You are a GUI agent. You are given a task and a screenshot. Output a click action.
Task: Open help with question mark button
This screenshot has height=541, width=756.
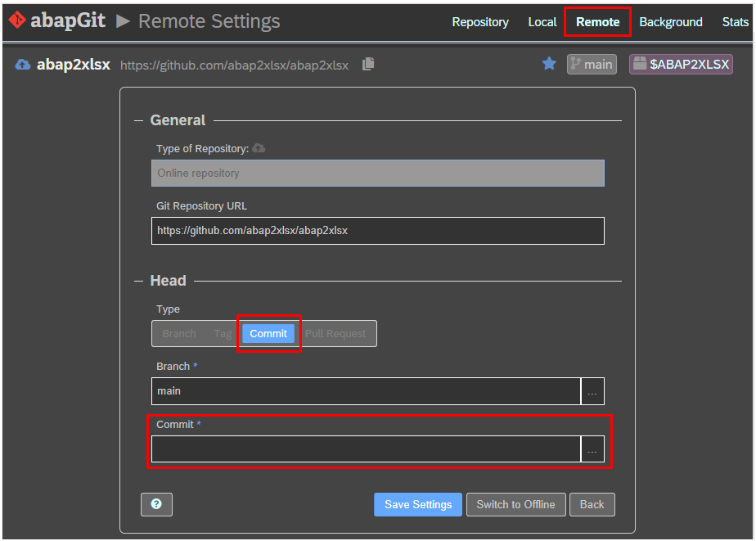tap(156, 504)
